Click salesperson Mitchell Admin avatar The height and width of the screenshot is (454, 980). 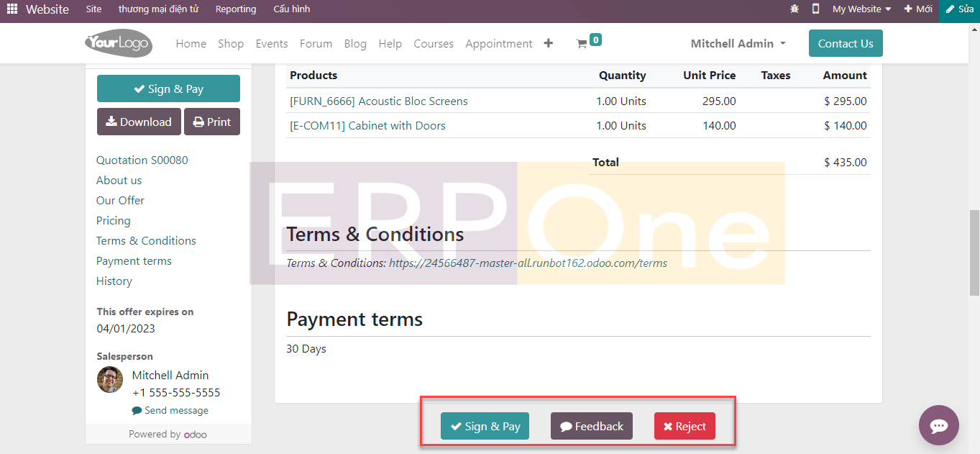110,380
